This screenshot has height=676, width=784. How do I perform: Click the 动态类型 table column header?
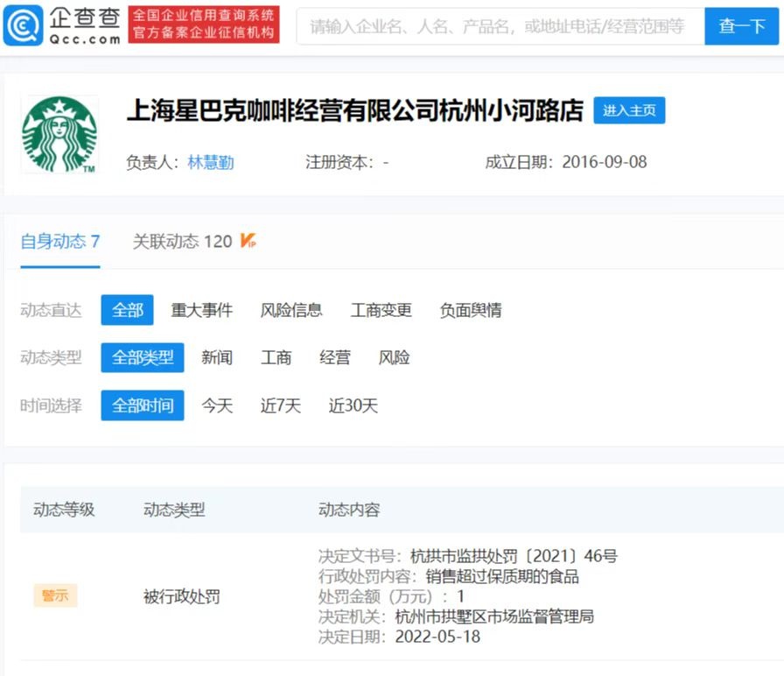click(174, 510)
